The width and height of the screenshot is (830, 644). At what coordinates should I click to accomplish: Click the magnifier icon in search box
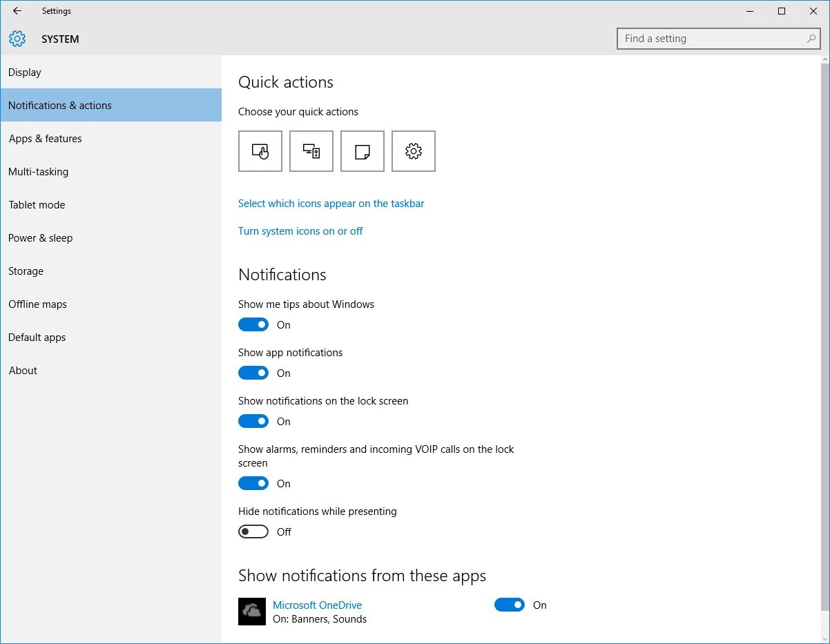811,39
